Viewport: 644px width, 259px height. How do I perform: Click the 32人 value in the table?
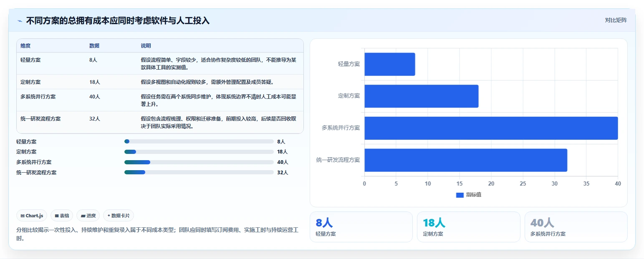point(95,119)
